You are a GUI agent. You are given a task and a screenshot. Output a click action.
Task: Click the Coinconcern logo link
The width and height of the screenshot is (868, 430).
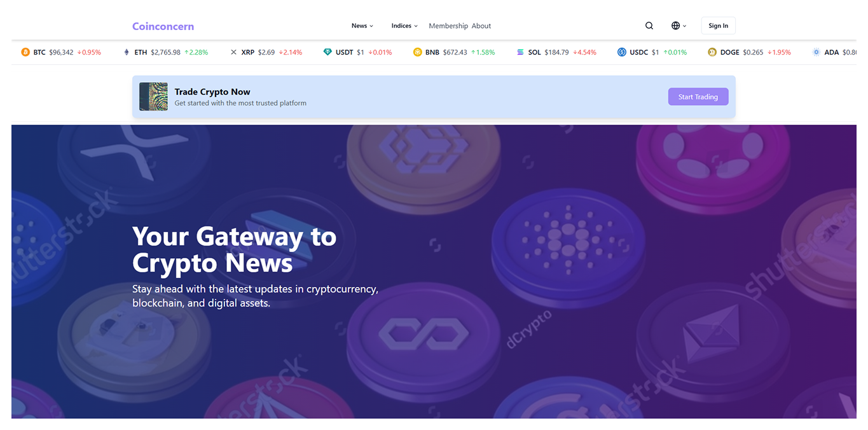[163, 26]
